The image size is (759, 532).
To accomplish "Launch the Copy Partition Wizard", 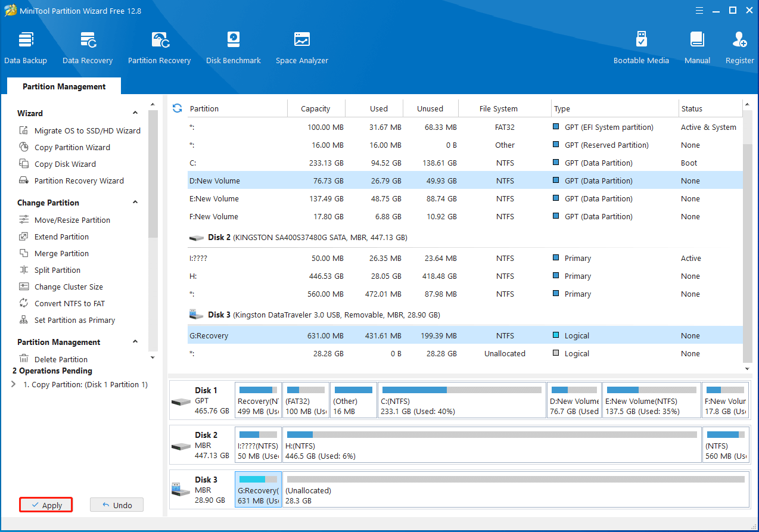I will point(65,147).
